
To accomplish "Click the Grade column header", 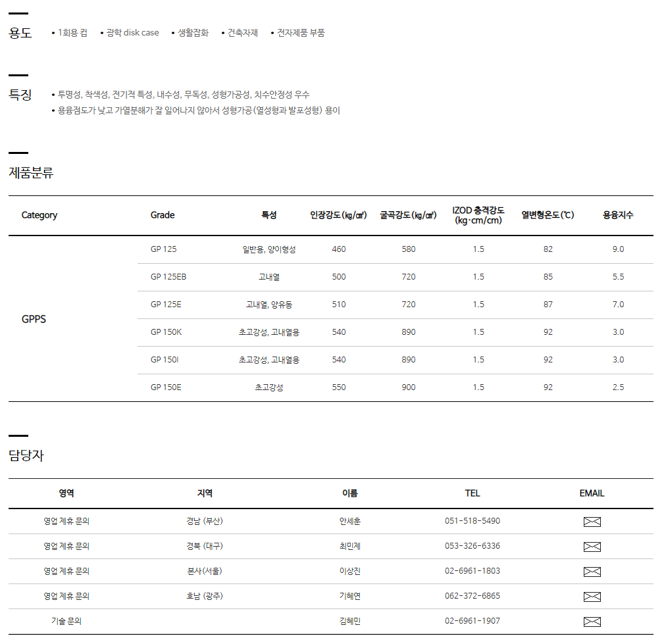I will coord(163,215).
